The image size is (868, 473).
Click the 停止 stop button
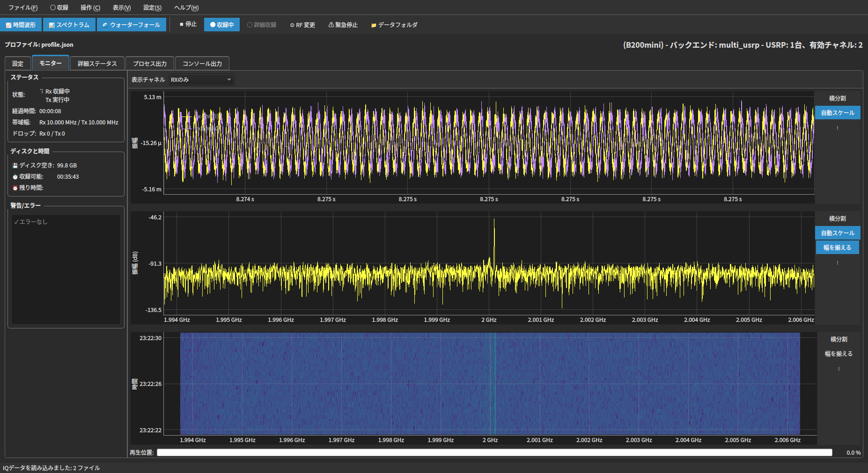(x=188, y=24)
